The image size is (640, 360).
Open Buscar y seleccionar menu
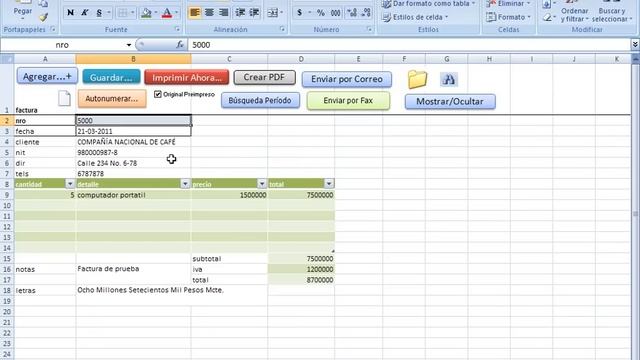(x=611, y=14)
